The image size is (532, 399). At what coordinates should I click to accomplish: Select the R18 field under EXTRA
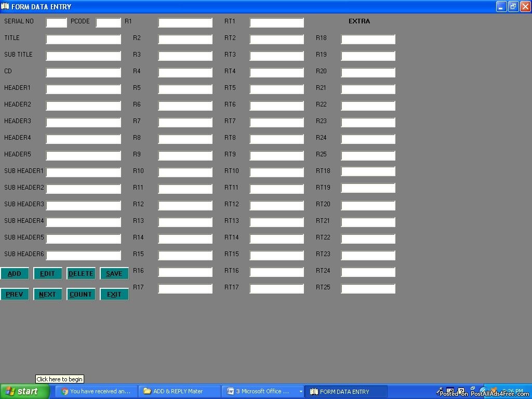(368, 39)
